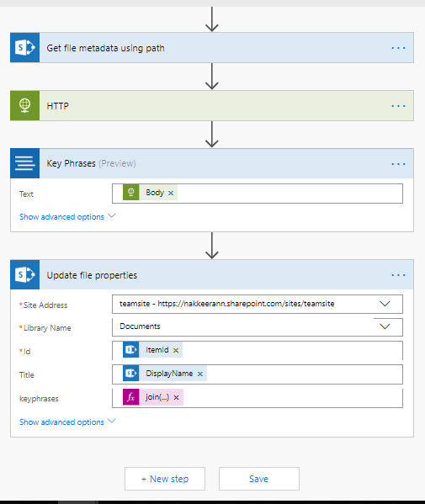
Task: Remove the DisplayName token from Title field
Action: pyautogui.click(x=200, y=374)
